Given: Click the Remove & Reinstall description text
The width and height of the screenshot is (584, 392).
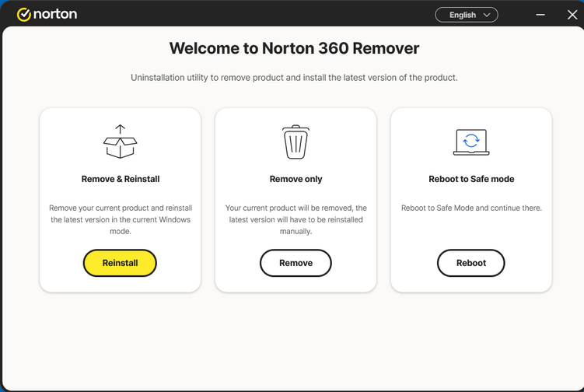Looking at the screenshot, I should 121,219.
